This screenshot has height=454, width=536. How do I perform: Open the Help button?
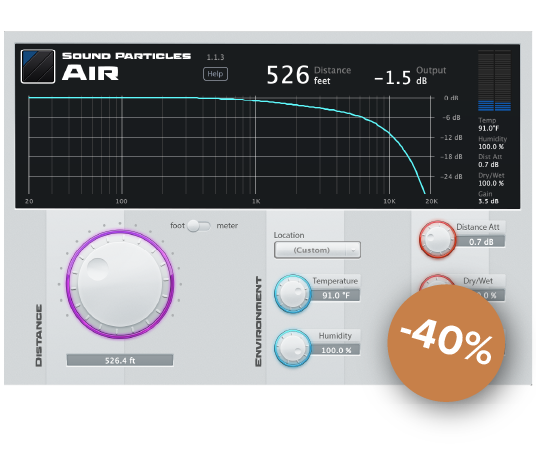(x=215, y=74)
